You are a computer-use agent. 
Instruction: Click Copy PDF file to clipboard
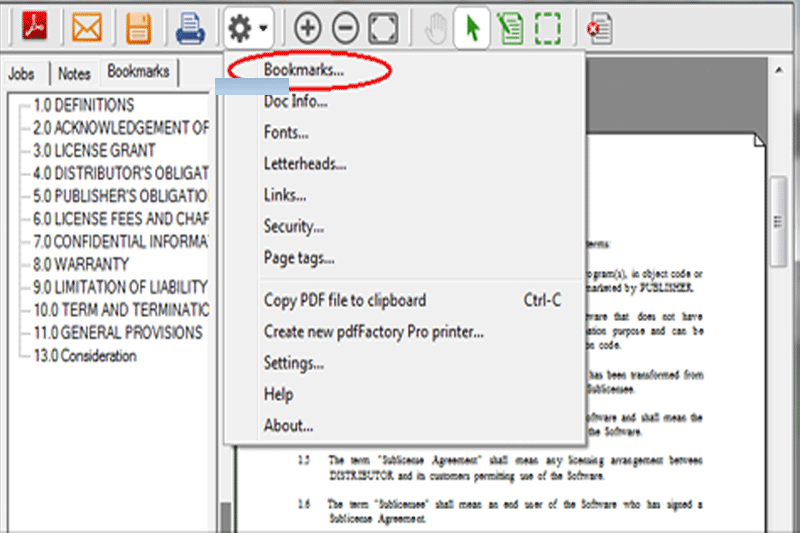point(344,300)
